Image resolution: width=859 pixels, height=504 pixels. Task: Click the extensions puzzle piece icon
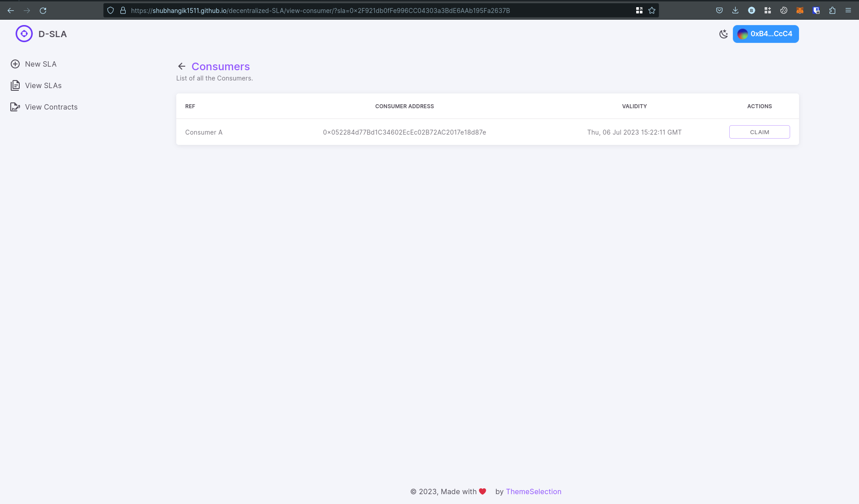[832, 10]
